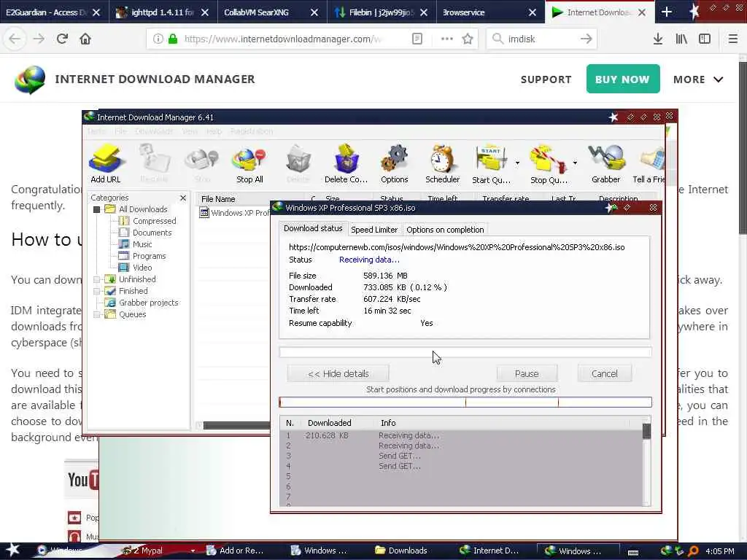Click Add or Remove taskbar item
This screenshot has width=747, height=560.
coord(236,551)
